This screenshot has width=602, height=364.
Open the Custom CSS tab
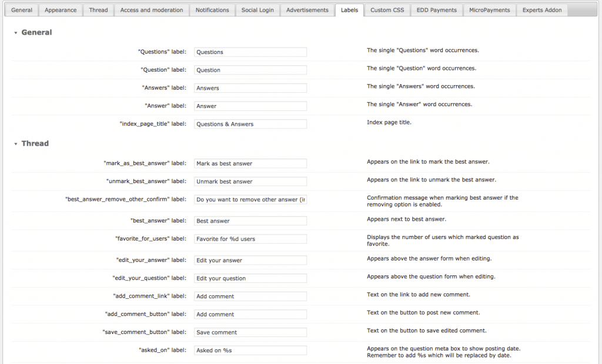387,9
